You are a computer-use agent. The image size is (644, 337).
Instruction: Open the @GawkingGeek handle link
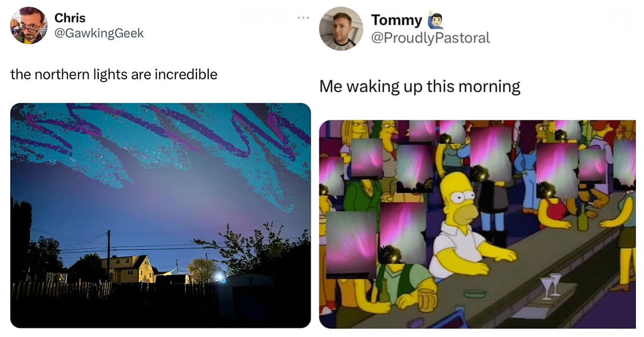pyautogui.click(x=99, y=33)
